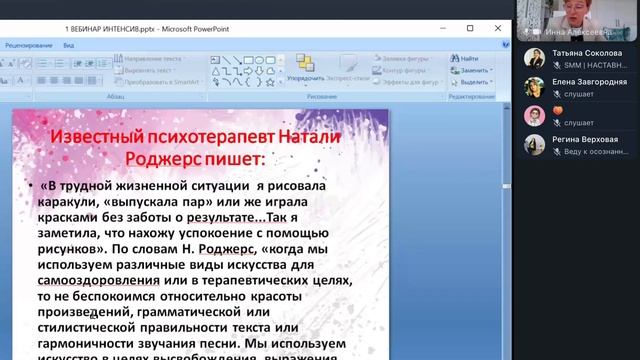This screenshot has width=640, height=360.
Task: Open the Выделить dropdown
Action: coord(472,82)
